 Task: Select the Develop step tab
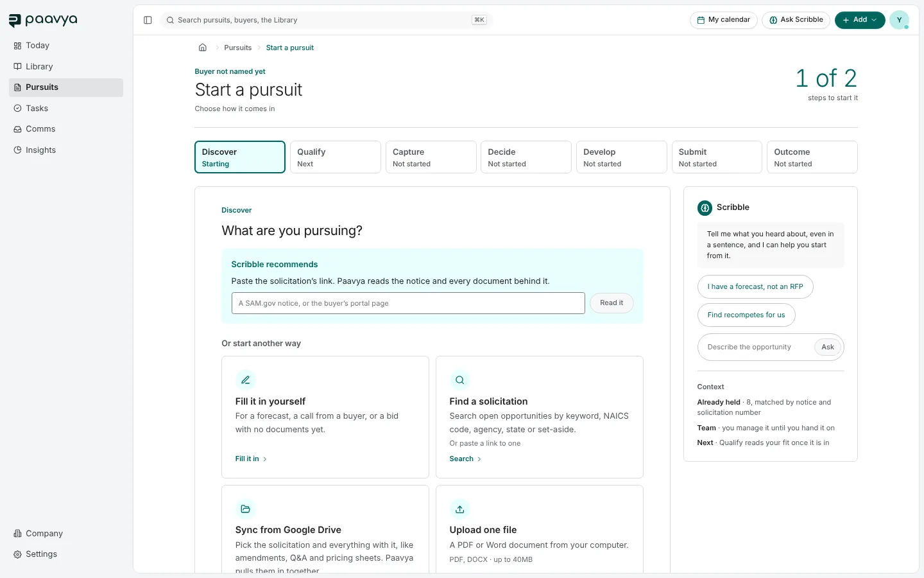622,157
